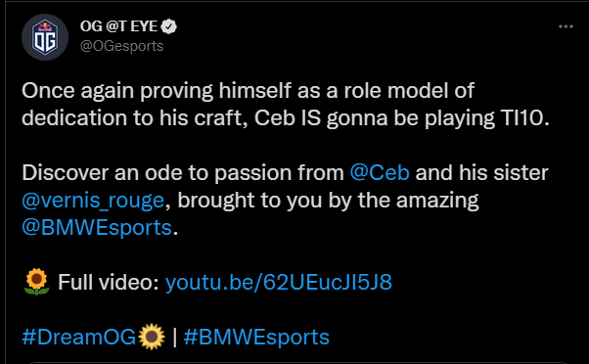
Task: Click the 'Full video:' label
Action: [109, 282]
